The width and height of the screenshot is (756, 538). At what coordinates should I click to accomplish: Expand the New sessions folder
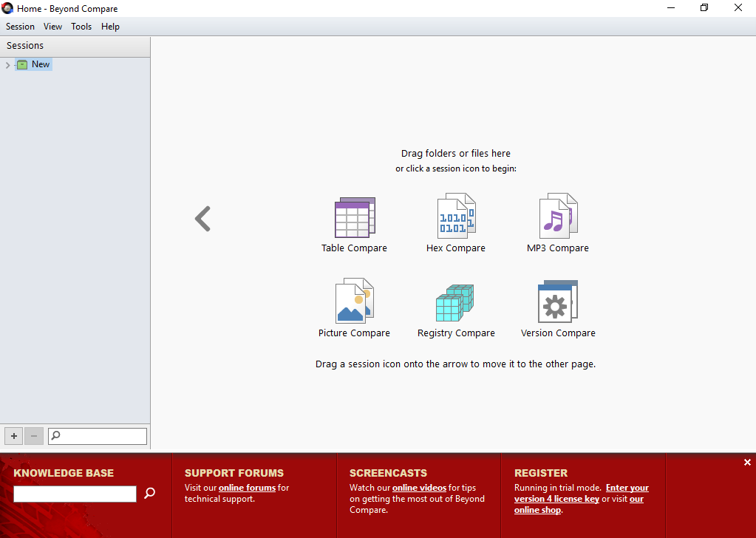tap(7, 64)
